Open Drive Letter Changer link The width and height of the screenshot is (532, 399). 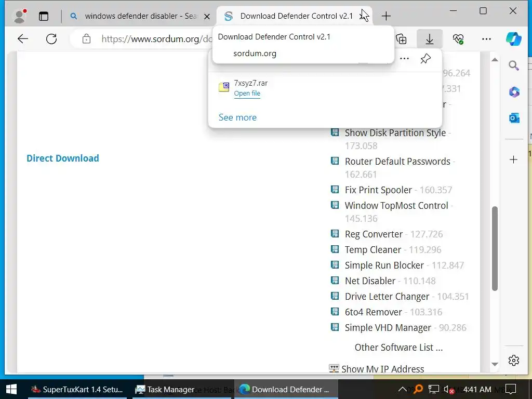pyautogui.click(x=387, y=297)
